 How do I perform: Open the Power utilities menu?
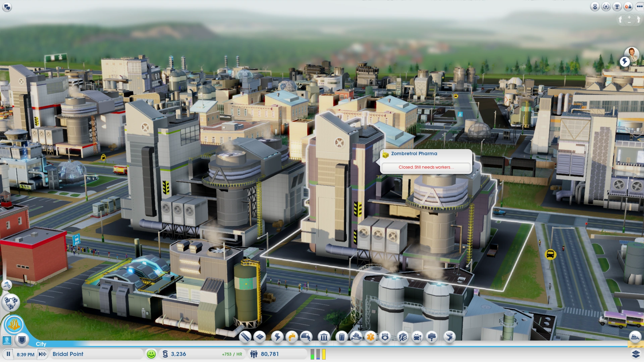[x=277, y=337]
